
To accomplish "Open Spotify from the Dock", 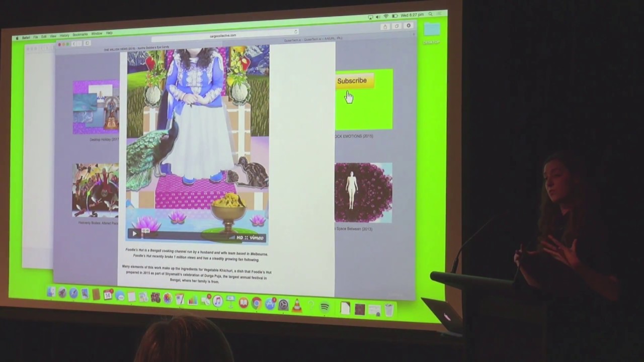I will 325,307.
